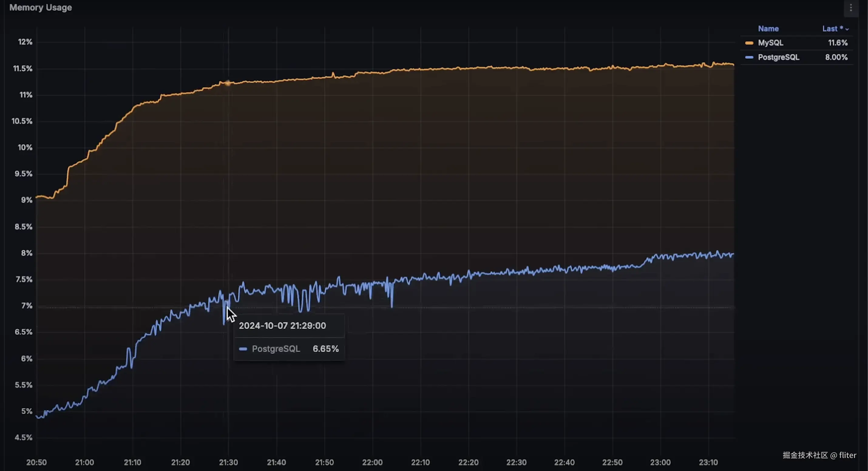The height and width of the screenshot is (471, 868).
Task: Click the 掘金技术社区 @ fliter watermark
Action: pos(819,455)
